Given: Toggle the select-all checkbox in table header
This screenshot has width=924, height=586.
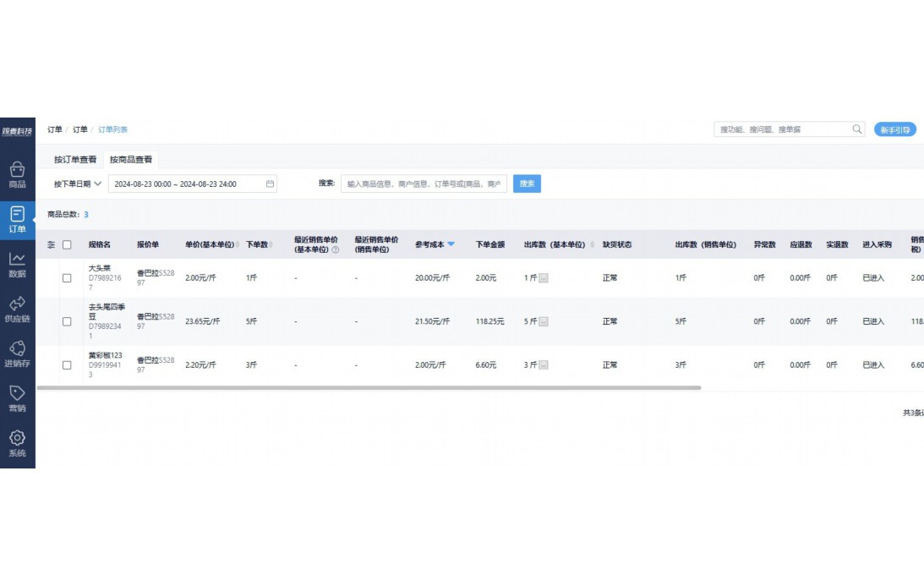Looking at the screenshot, I should pyautogui.click(x=67, y=245).
